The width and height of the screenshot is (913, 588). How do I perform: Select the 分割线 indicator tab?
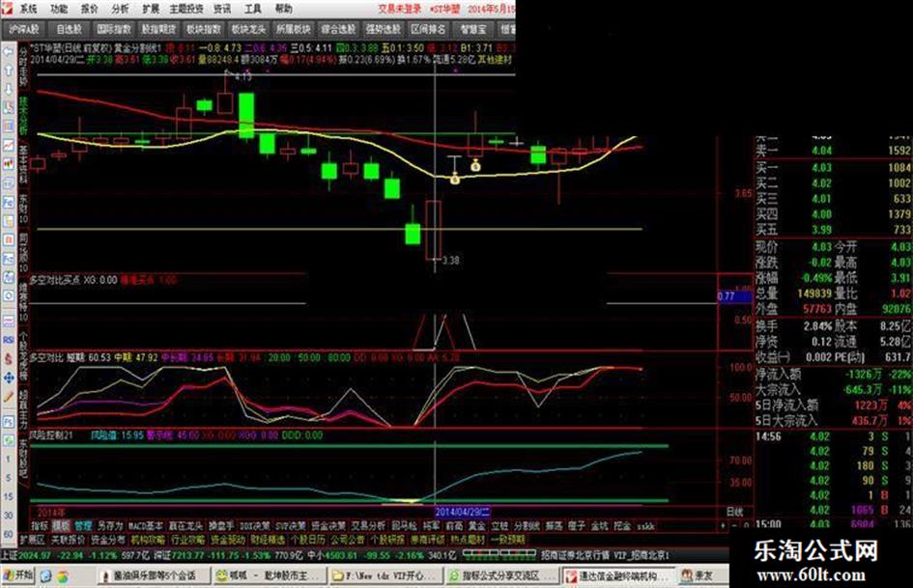click(527, 525)
